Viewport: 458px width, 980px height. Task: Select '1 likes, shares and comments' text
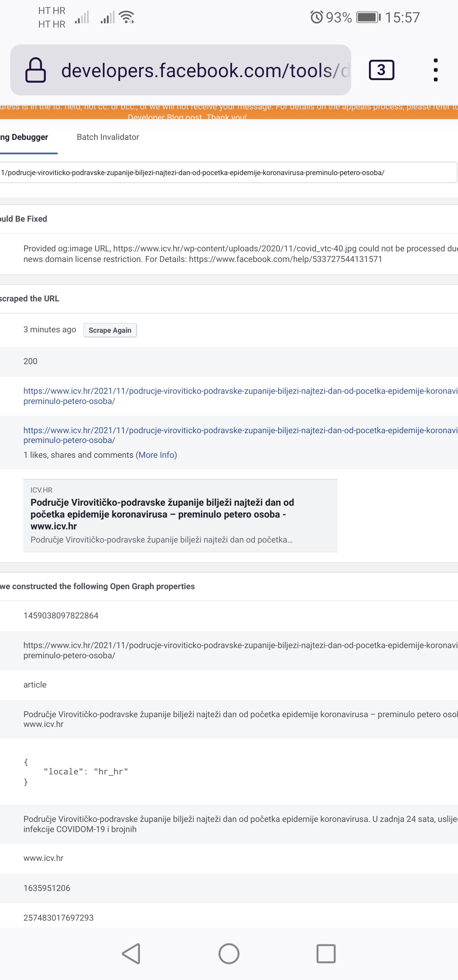click(x=78, y=455)
